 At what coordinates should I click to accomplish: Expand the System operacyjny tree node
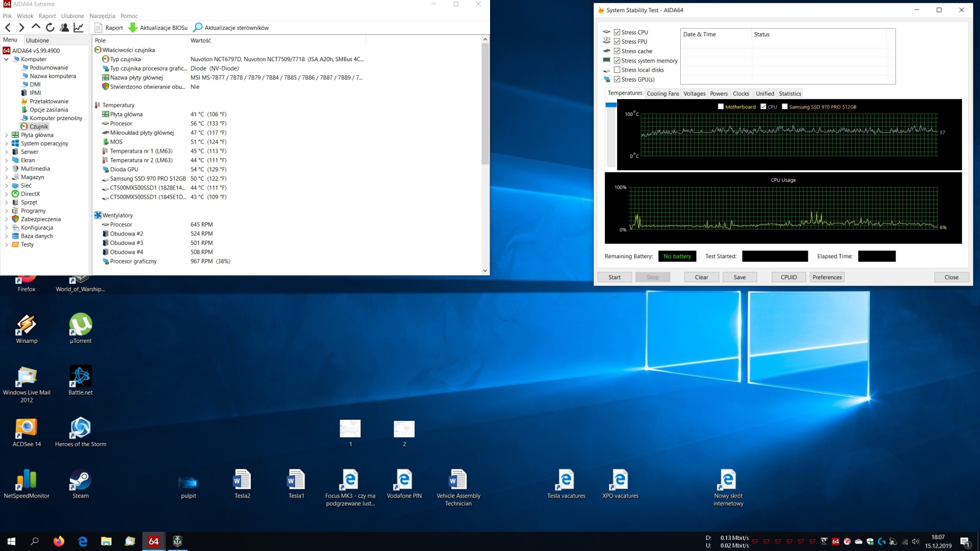[x=6, y=143]
